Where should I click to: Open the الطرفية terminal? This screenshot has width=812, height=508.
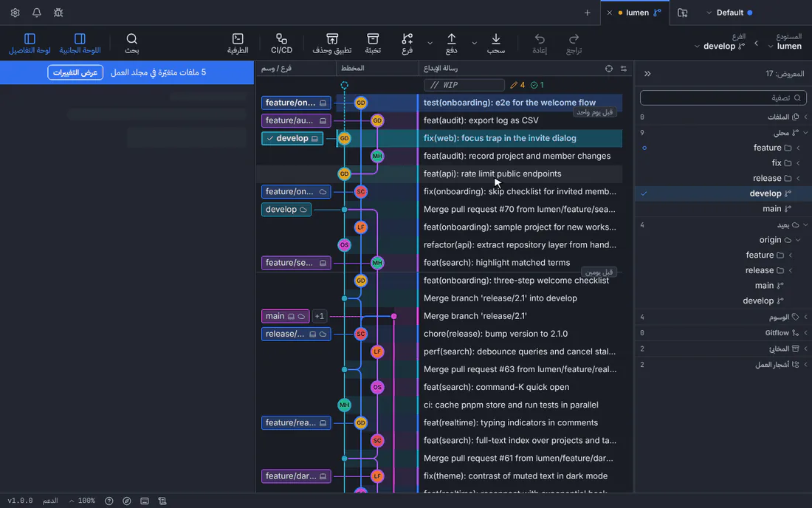tap(238, 44)
